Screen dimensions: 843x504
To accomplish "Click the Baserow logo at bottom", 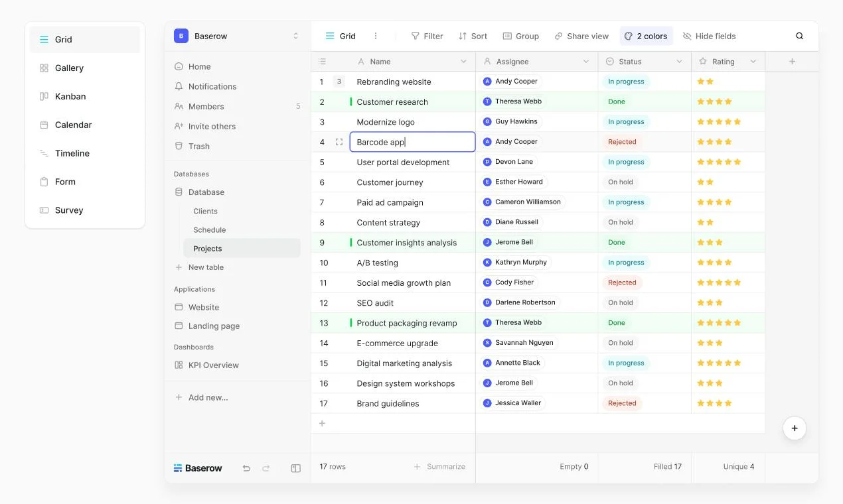I will pos(198,468).
